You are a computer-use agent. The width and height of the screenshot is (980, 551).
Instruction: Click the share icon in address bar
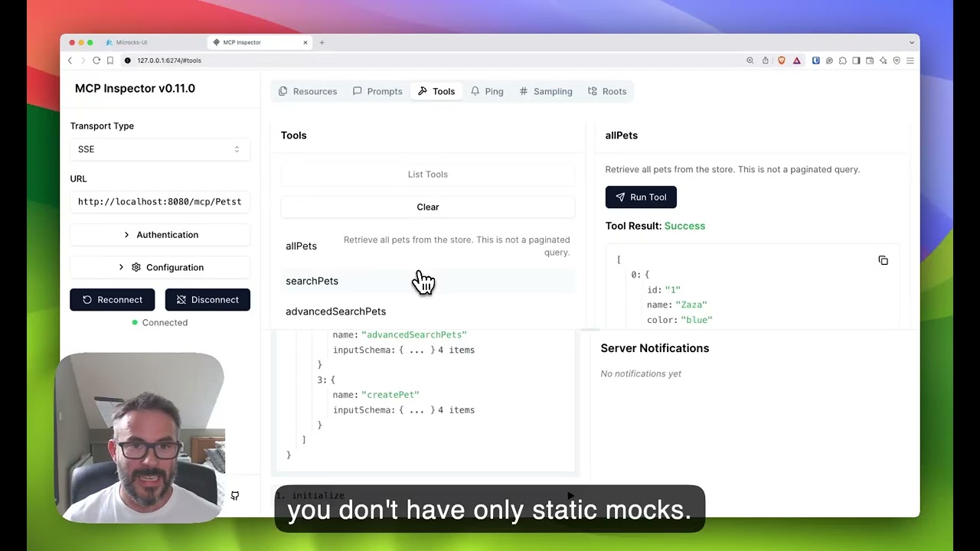765,60
